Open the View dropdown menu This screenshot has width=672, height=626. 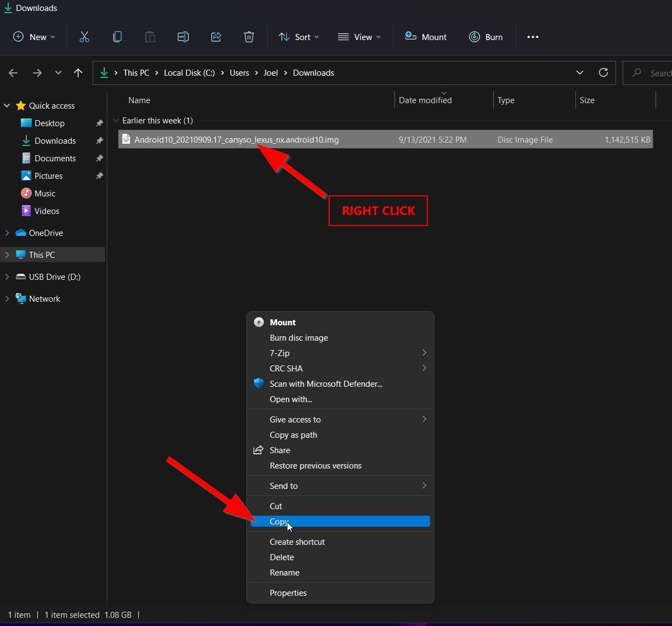click(359, 37)
